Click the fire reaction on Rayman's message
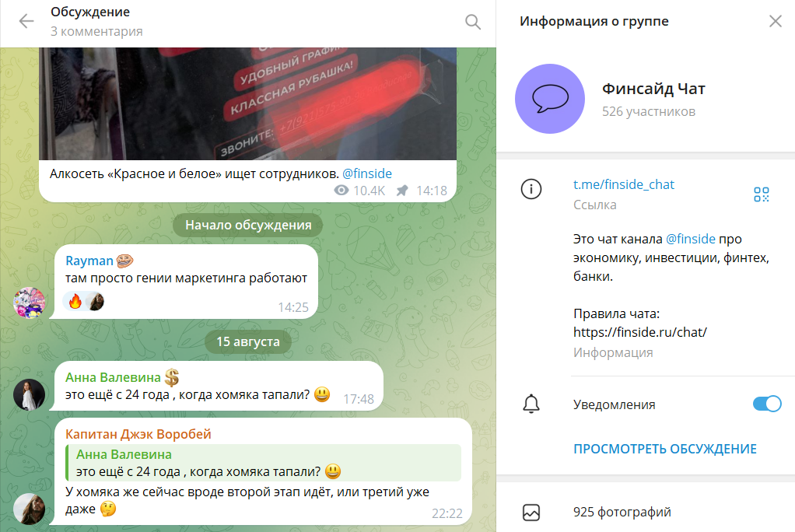 point(75,302)
